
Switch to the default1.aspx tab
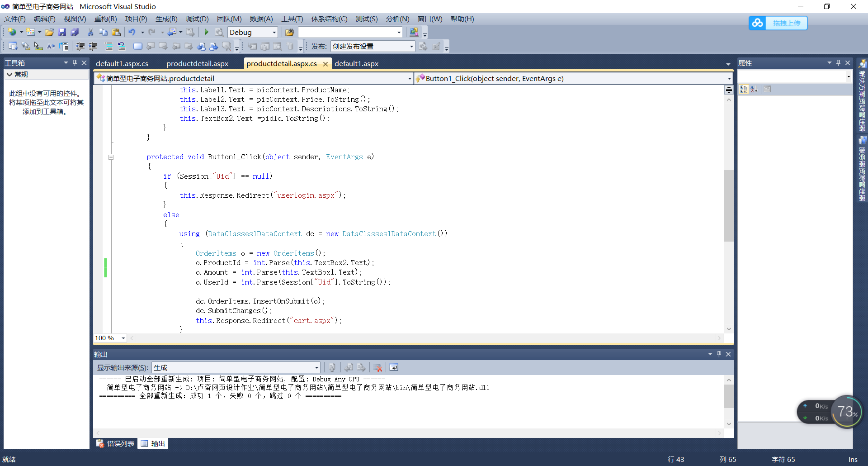pos(356,64)
